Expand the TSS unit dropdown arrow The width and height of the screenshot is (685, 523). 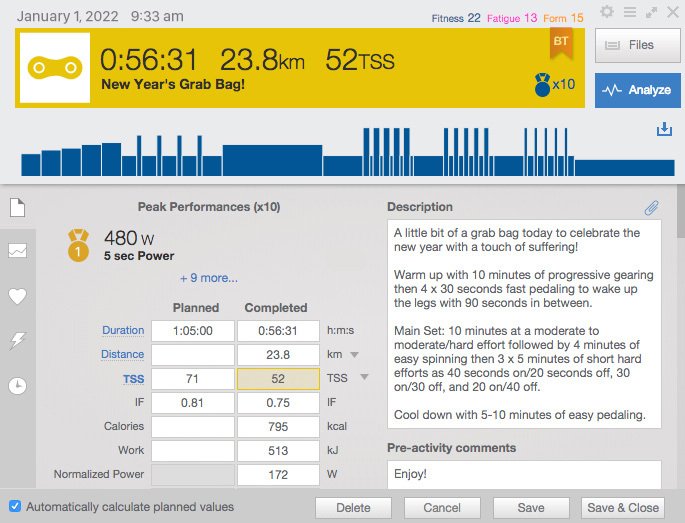(364, 377)
